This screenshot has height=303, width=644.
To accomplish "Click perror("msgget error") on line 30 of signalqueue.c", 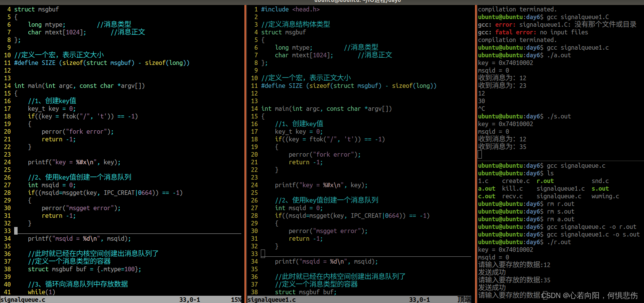I will [81, 208].
